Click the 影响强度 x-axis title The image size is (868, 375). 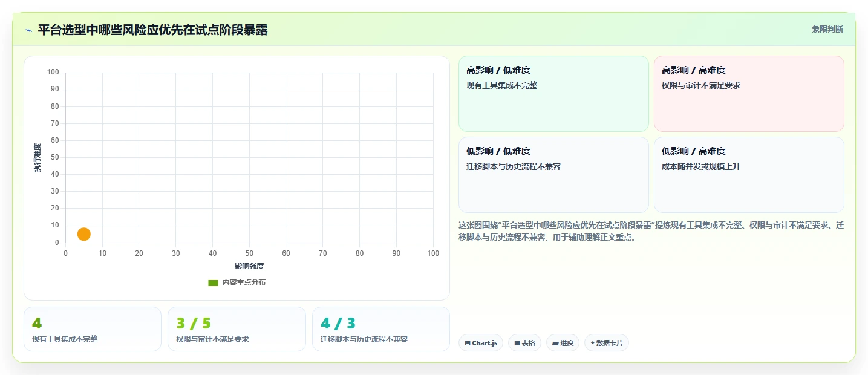pos(249,266)
